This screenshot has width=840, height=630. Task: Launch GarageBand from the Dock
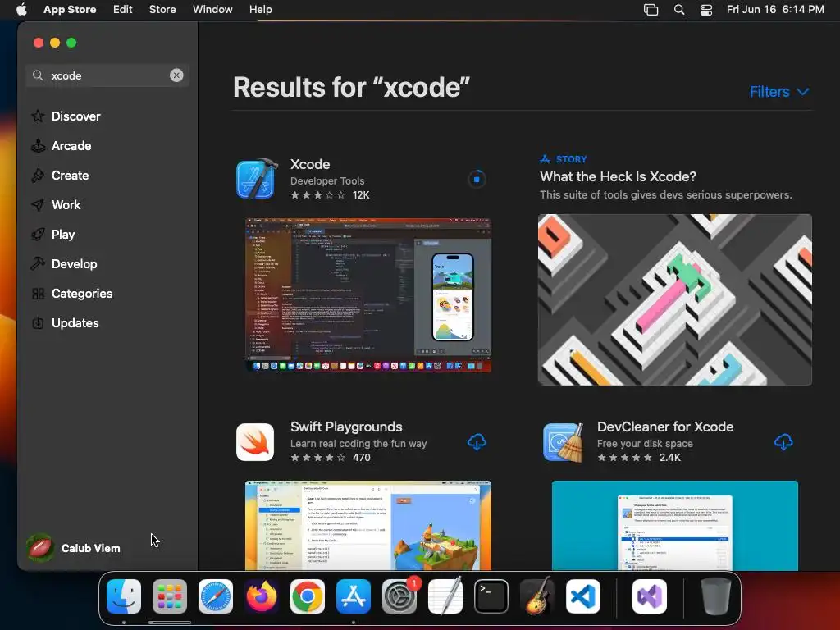pyautogui.click(x=537, y=596)
